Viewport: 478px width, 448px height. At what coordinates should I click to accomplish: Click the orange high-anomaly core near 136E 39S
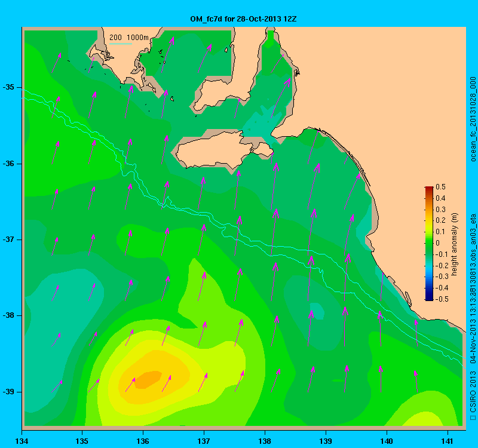click(x=148, y=379)
